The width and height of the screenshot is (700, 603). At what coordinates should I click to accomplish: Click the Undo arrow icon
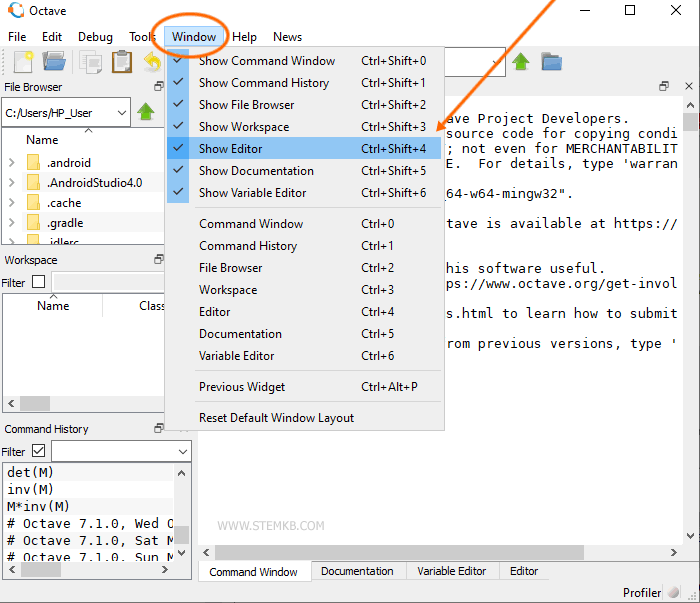click(x=153, y=62)
